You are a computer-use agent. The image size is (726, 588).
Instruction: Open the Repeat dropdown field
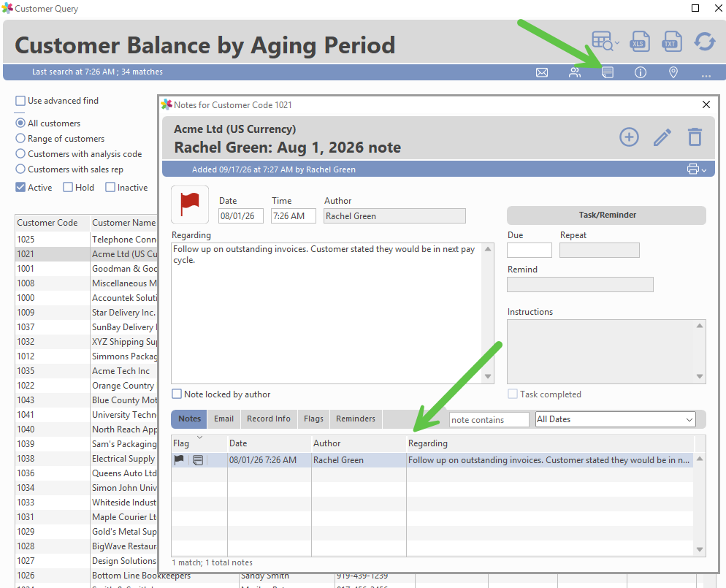click(x=599, y=250)
